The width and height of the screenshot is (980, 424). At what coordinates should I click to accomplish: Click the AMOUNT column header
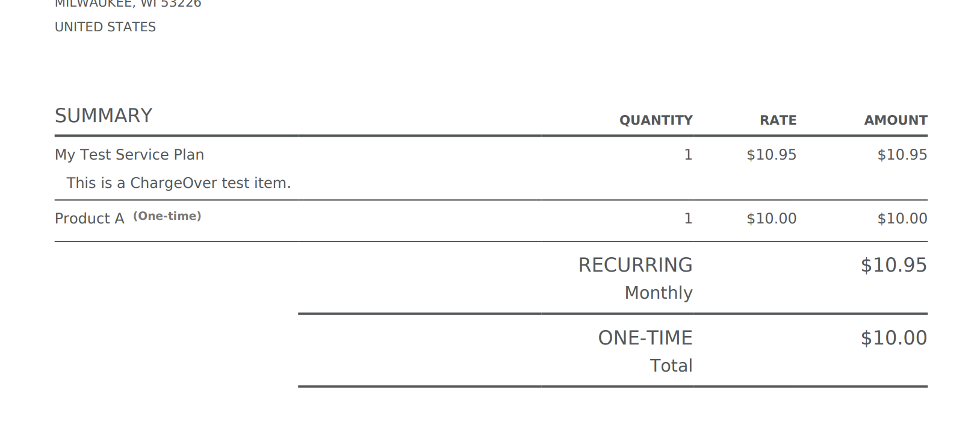[895, 120]
